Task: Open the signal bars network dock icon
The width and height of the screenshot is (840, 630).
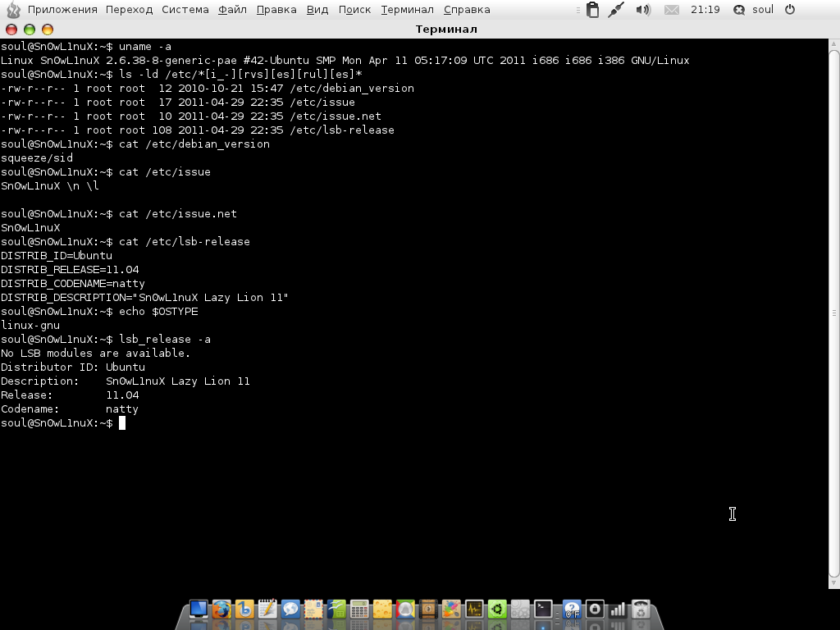Action: coord(619,609)
